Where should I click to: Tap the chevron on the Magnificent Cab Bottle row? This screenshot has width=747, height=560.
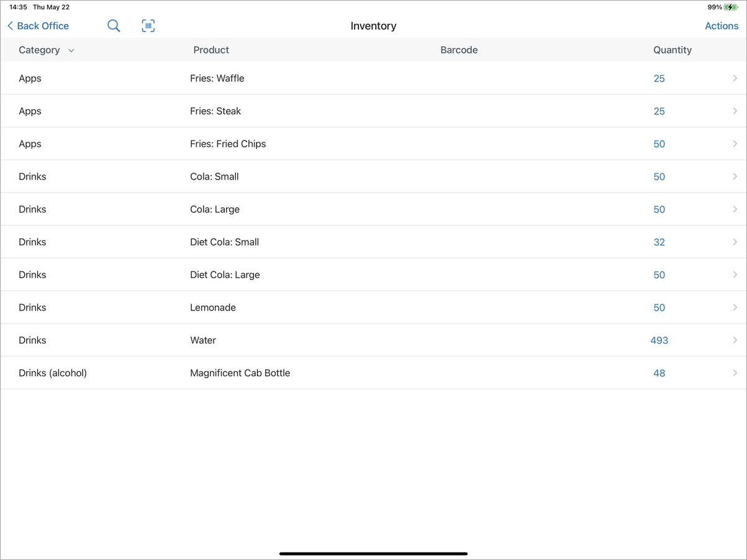[735, 373]
